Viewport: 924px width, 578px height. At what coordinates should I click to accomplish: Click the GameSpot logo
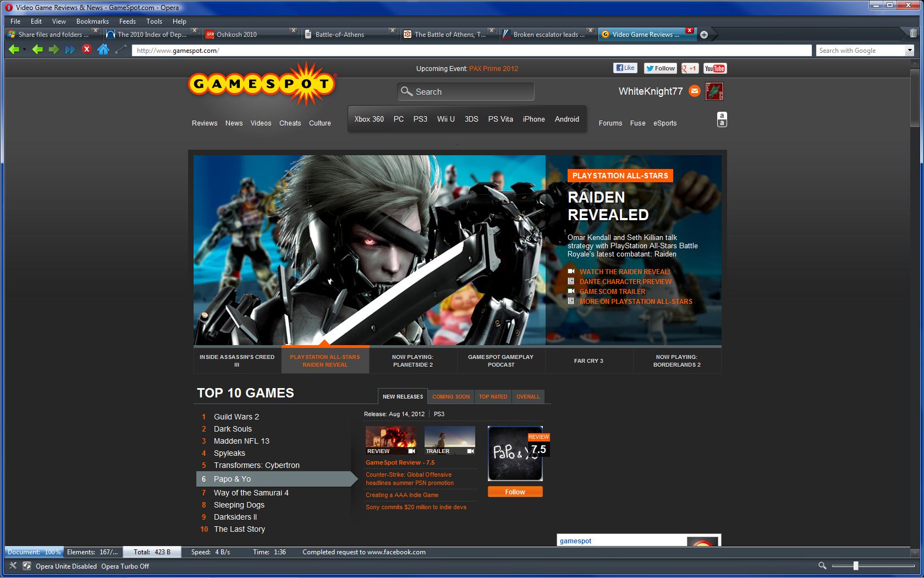262,84
